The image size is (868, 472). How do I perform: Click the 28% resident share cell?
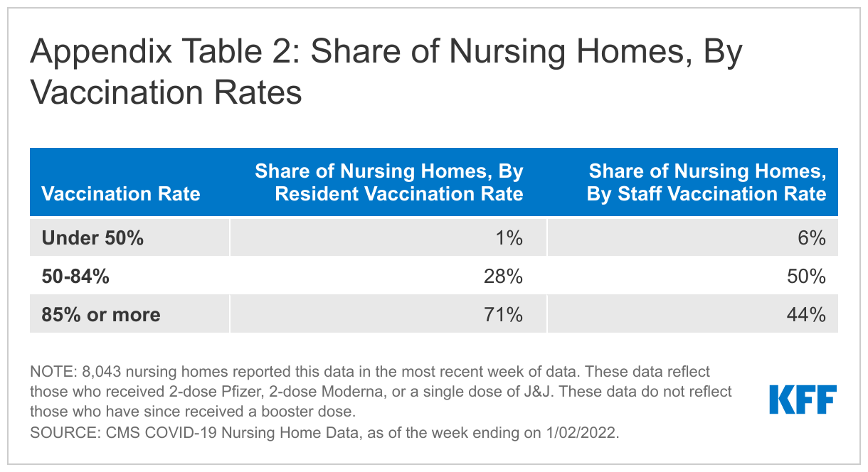[388, 276]
